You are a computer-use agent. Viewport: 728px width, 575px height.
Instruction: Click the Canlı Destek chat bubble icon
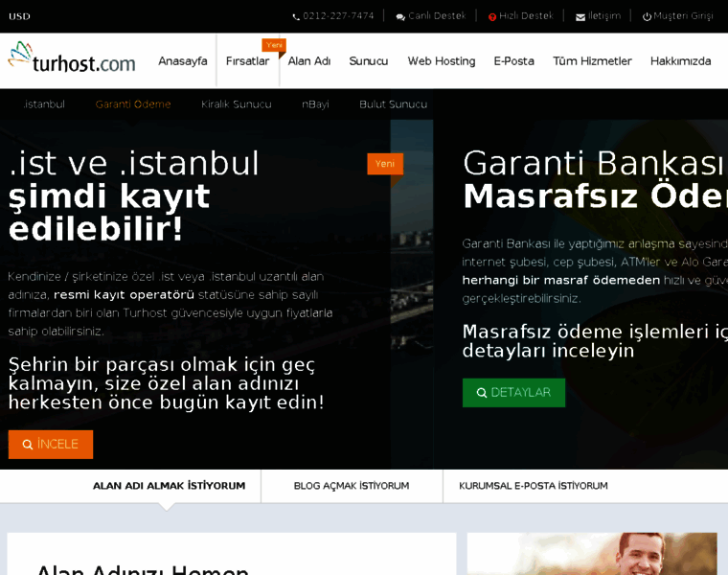(400, 17)
